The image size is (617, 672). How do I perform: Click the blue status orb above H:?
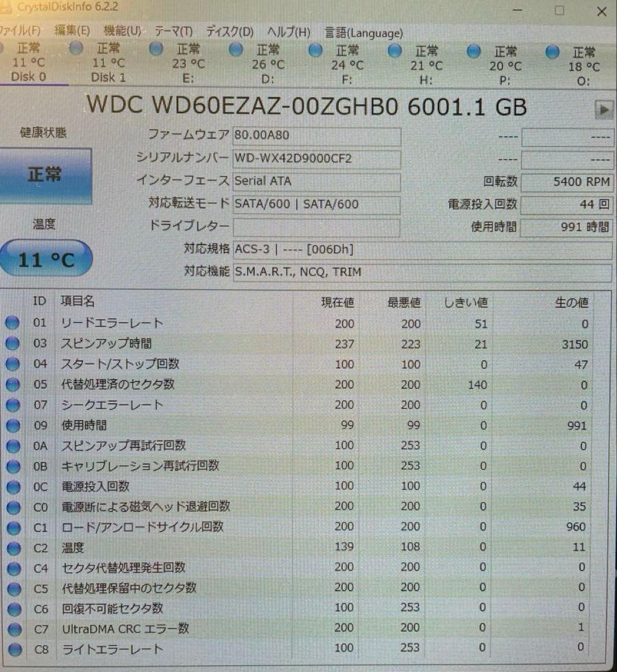pos(394,51)
